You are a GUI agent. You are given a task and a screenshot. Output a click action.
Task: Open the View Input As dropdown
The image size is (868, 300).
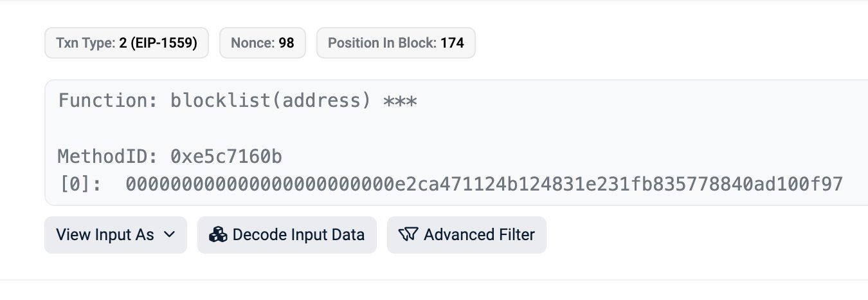(116, 235)
